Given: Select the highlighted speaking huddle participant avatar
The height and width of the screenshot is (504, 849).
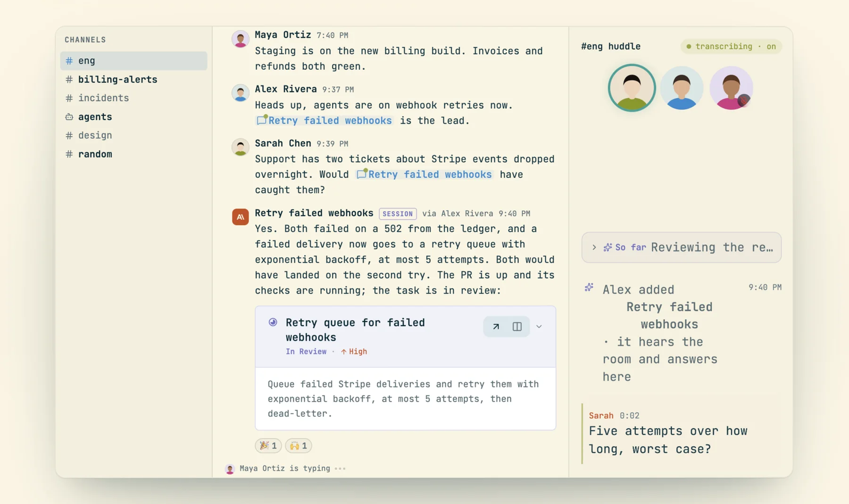Looking at the screenshot, I should [x=632, y=88].
